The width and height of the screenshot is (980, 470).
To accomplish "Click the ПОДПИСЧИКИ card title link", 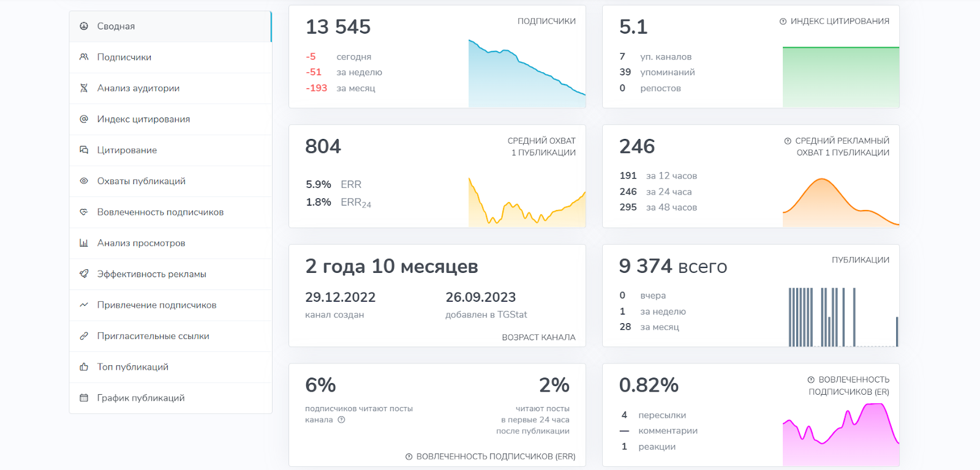I will click(546, 21).
